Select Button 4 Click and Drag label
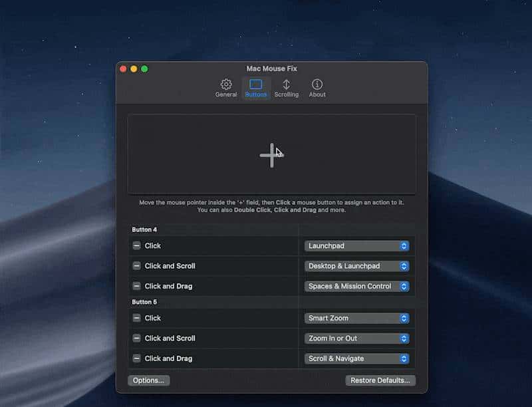 click(168, 286)
